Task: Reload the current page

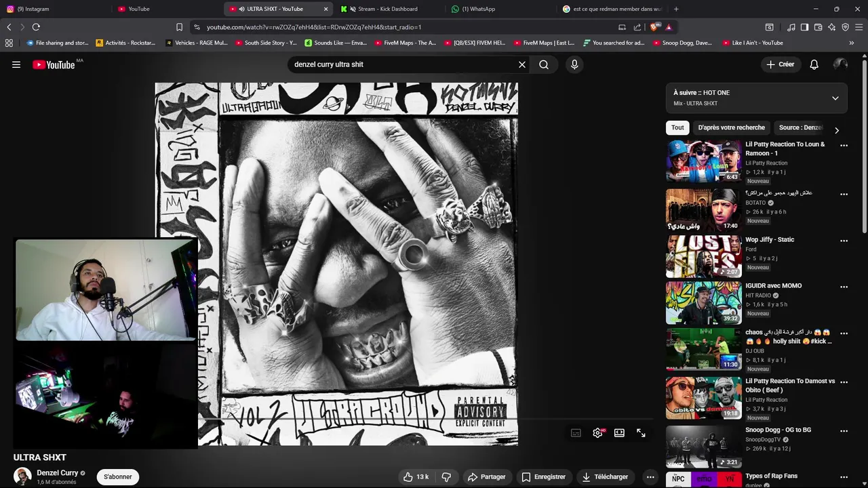Action: click(x=36, y=27)
